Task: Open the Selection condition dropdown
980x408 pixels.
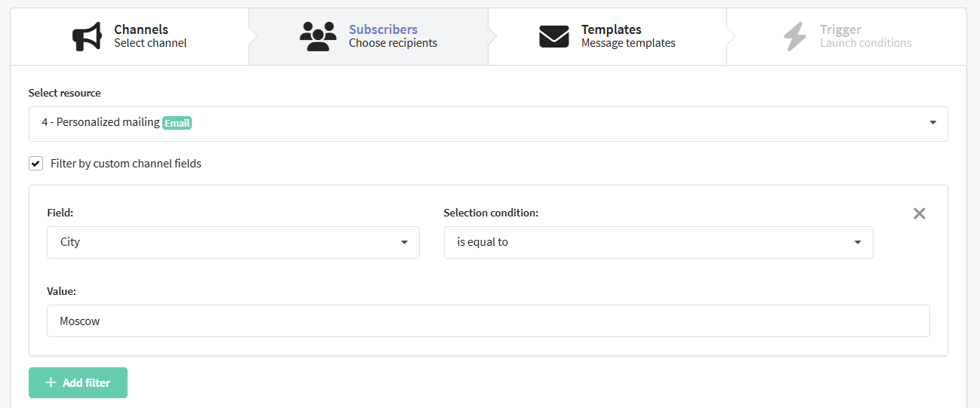Action: tap(658, 243)
